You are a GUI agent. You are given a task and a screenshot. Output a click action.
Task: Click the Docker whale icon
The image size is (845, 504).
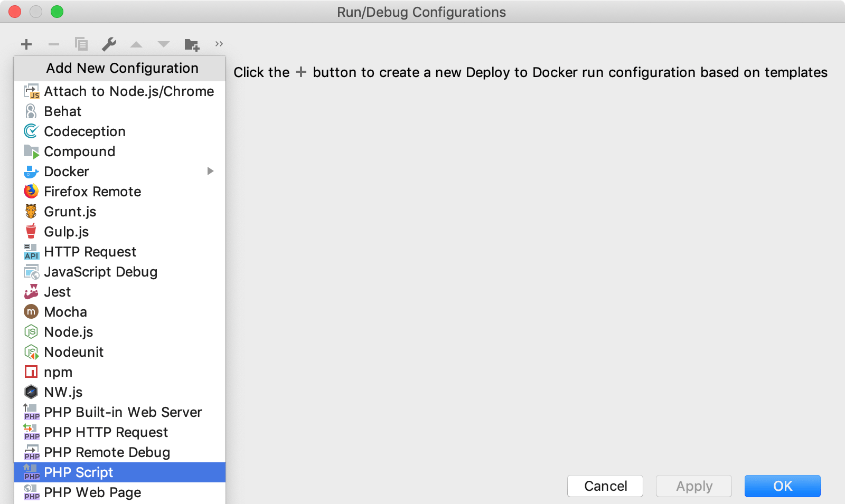pos(31,171)
